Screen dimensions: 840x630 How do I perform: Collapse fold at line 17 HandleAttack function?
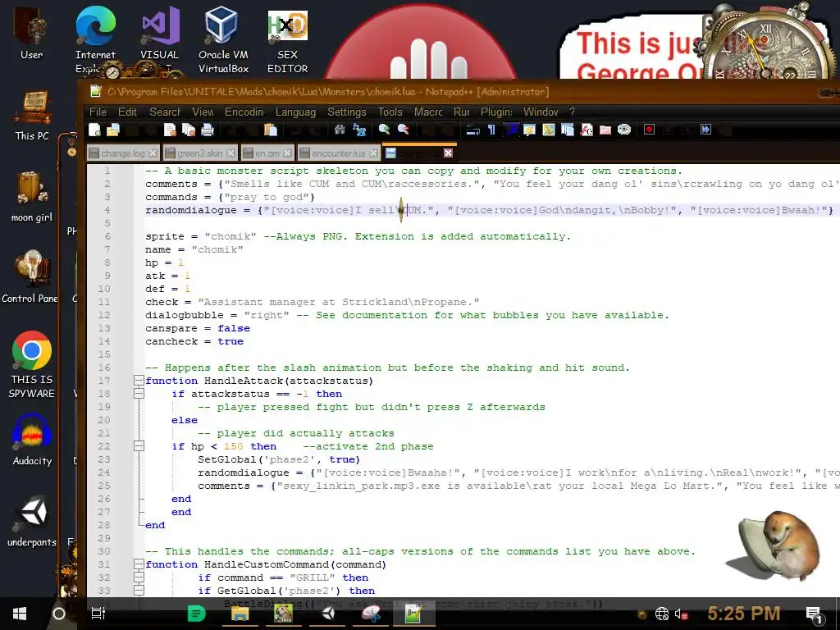tap(139, 381)
